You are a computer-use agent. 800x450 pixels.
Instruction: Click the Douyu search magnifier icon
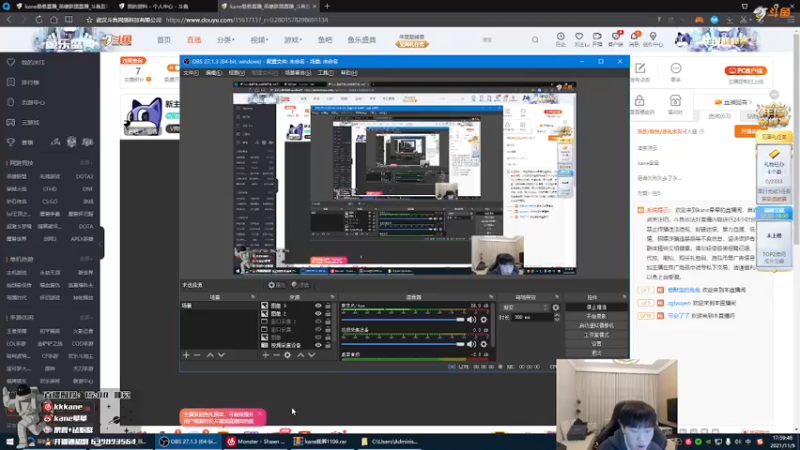[x=535, y=40]
